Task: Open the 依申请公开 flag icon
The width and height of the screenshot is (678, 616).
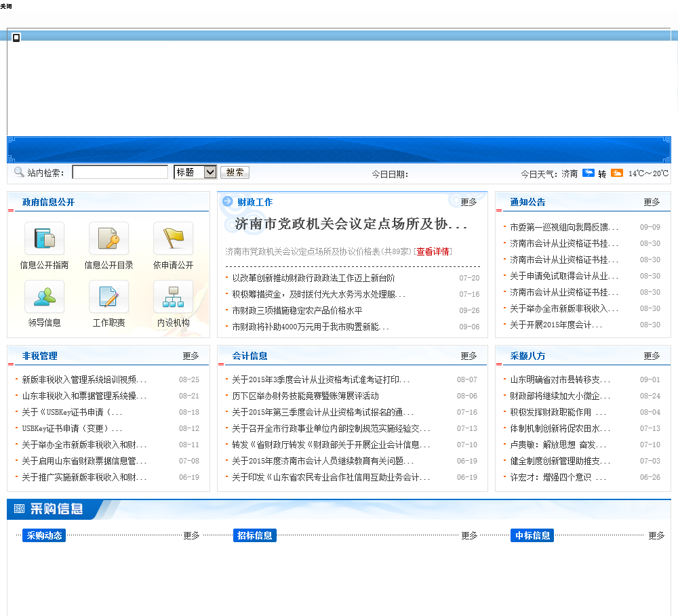Action: click(173, 238)
